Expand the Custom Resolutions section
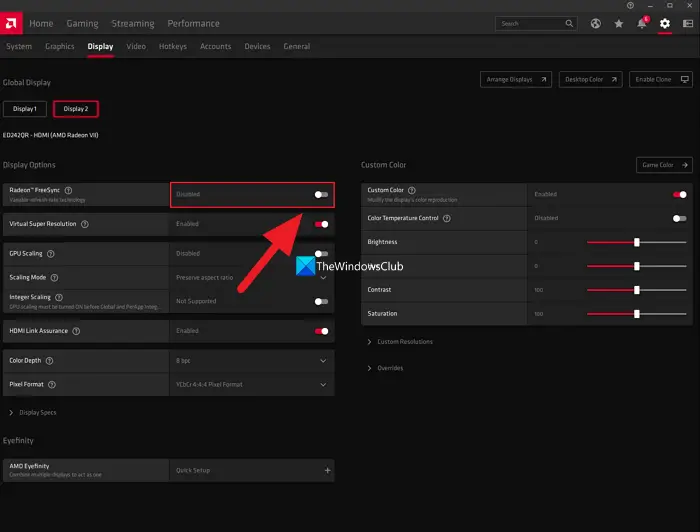Image resolution: width=700 pixels, height=532 pixels. coord(400,342)
